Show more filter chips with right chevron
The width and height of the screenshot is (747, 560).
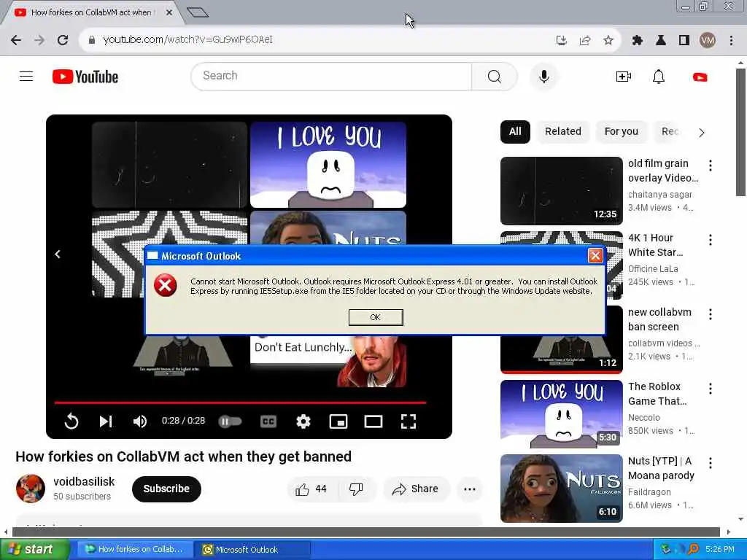click(701, 133)
